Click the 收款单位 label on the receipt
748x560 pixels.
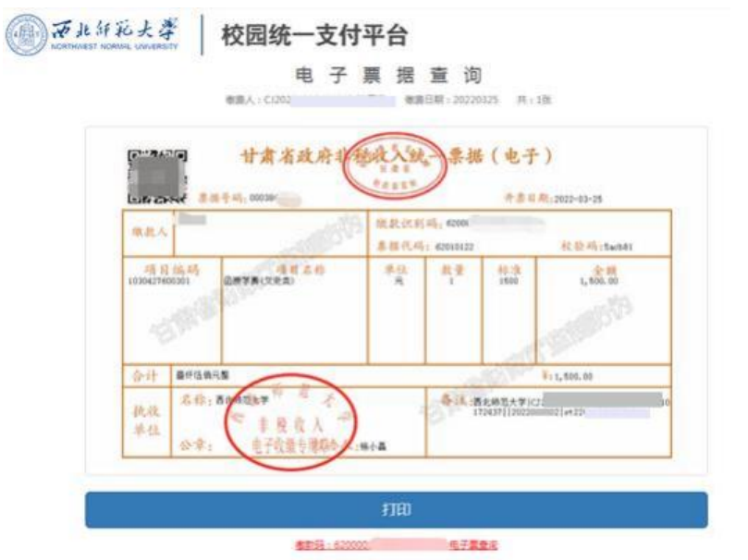pyautogui.click(x=146, y=420)
